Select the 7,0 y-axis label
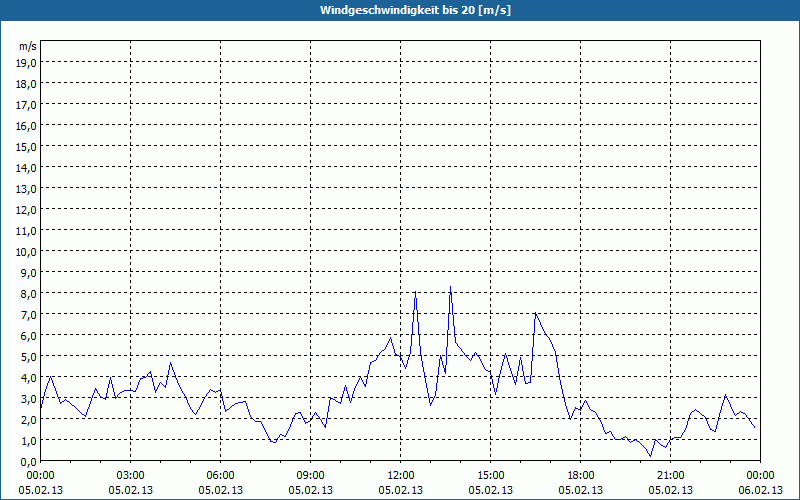Viewport: 800px width, 500px height. tap(29, 315)
